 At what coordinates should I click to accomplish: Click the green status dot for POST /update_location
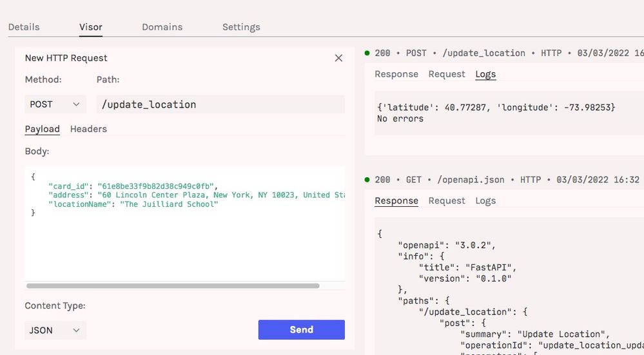pos(367,53)
